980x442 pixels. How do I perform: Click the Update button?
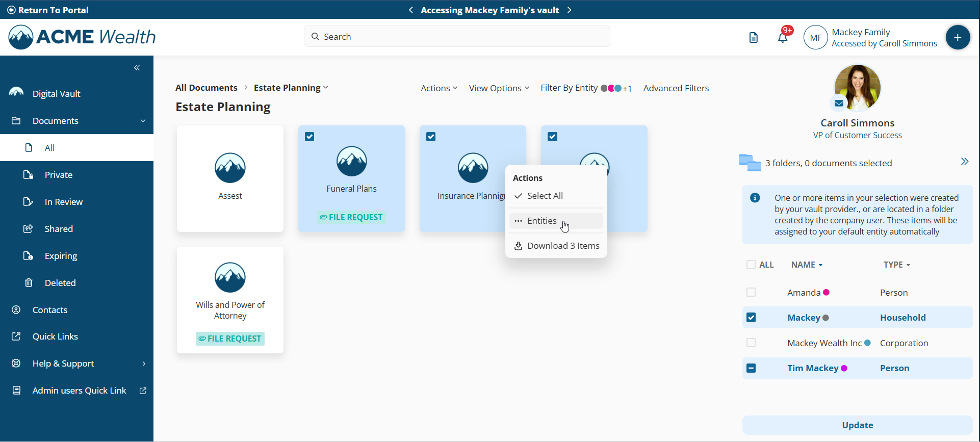[x=857, y=425]
